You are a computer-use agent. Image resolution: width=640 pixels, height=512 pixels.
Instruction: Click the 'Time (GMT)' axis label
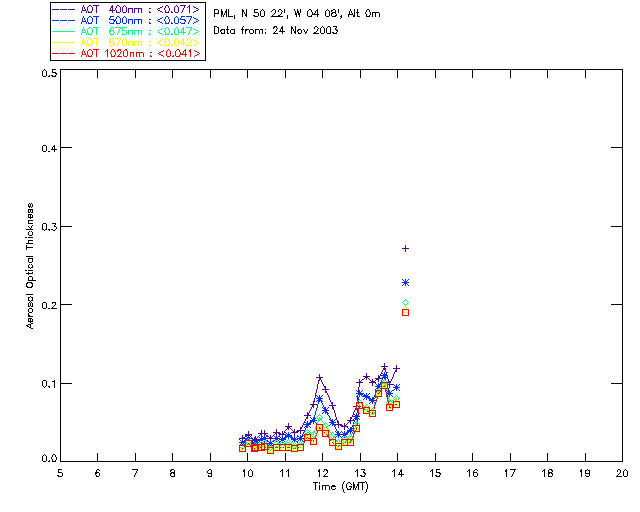340,487
